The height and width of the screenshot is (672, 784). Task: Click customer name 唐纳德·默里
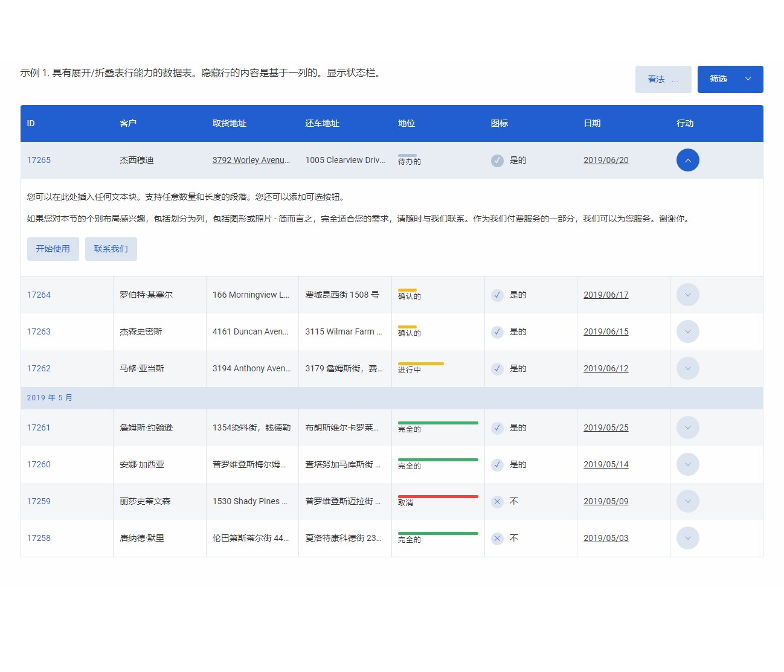pyautogui.click(x=142, y=538)
